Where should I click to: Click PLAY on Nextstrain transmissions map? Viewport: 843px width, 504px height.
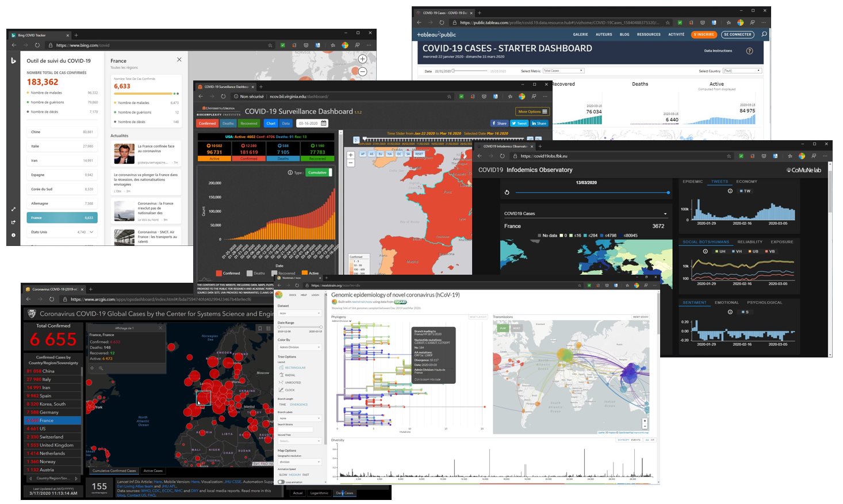click(x=503, y=328)
